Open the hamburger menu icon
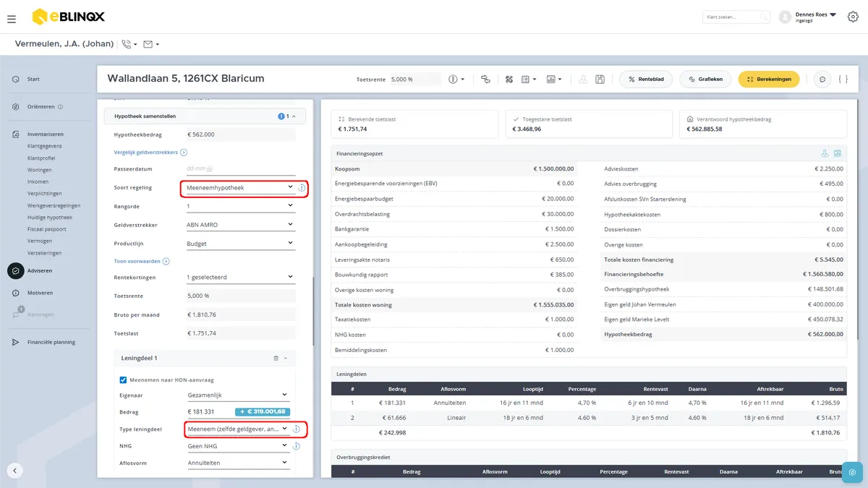The image size is (868, 488). pos(11,18)
